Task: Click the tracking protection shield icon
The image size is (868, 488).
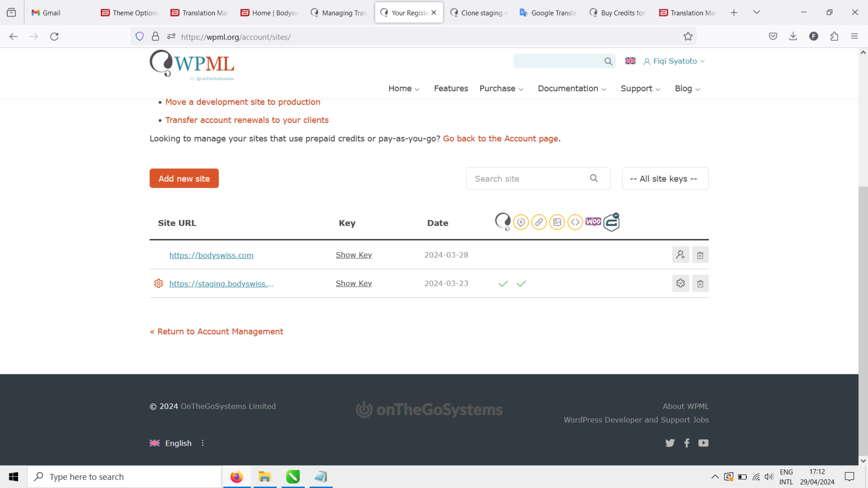Action: coord(140,36)
